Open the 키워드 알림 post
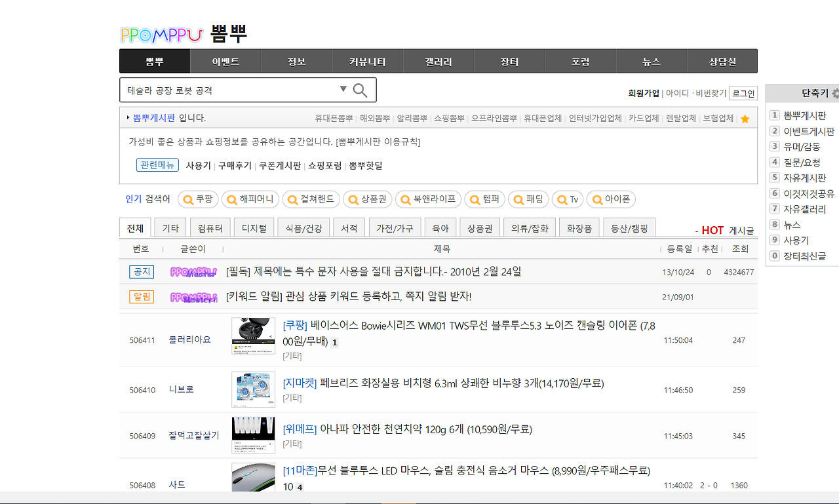 click(349, 296)
